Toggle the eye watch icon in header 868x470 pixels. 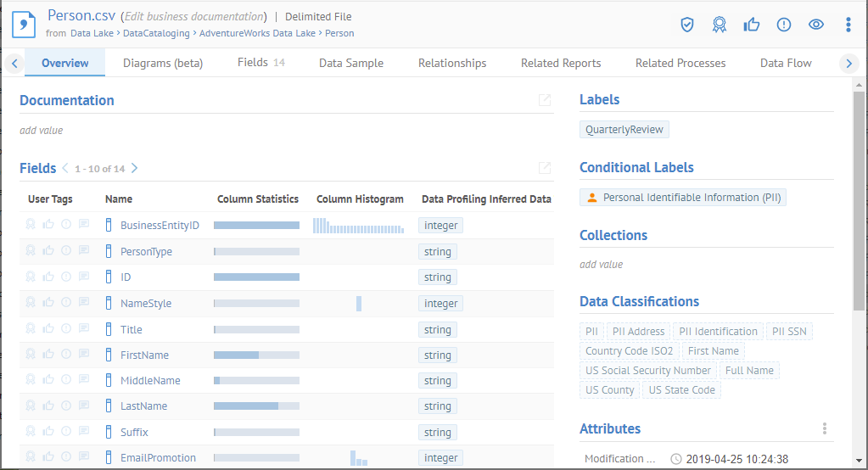(x=815, y=25)
